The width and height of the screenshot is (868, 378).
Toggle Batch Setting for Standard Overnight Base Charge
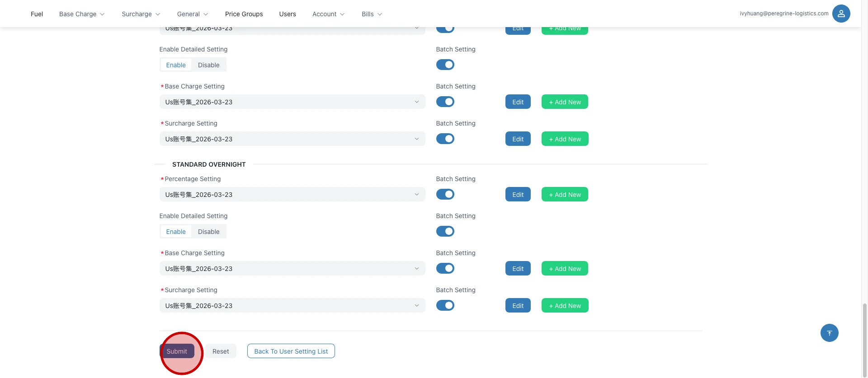point(445,268)
